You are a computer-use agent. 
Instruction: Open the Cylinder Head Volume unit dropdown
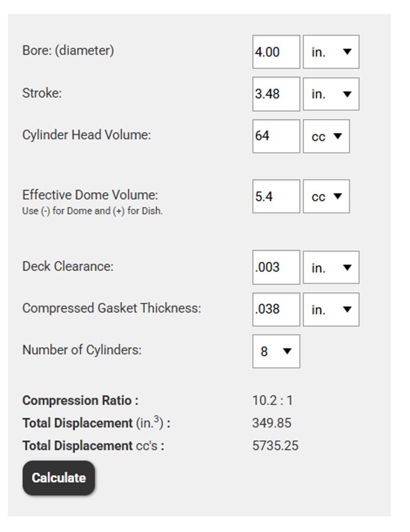(x=326, y=136)
